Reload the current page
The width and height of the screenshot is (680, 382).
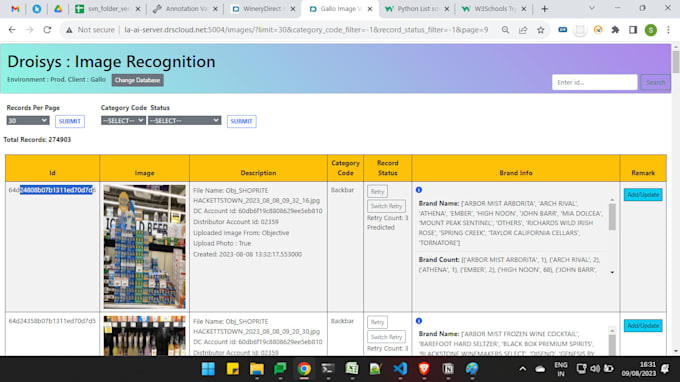pos(47,30)
